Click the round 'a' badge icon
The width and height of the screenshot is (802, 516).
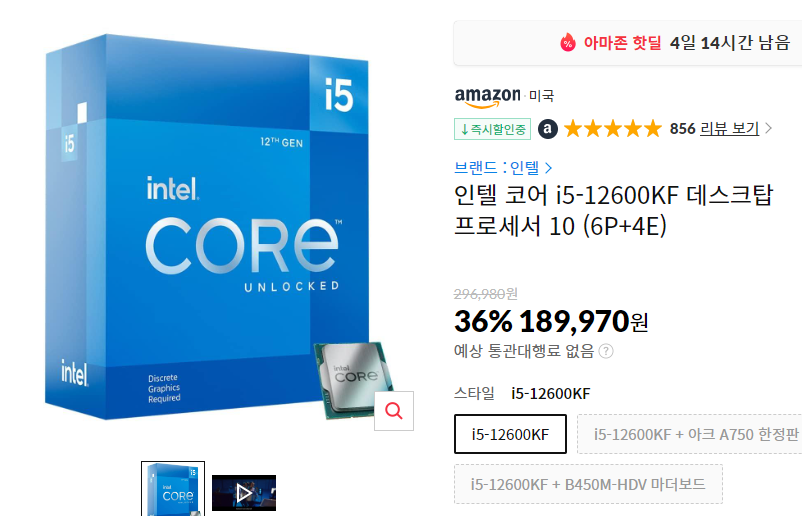pos(548,129)
